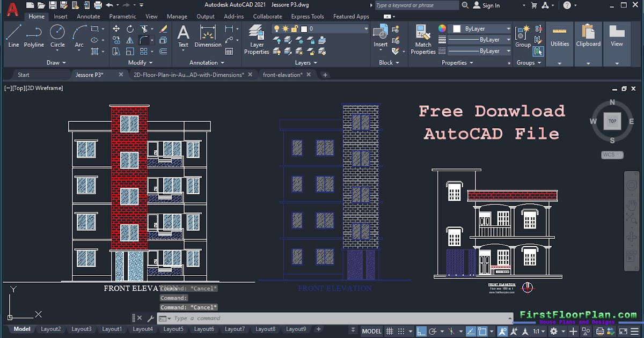Click the Move tool in Modify panel
Image resolution: width=644 pixels, height=338 pixels.
116,29
